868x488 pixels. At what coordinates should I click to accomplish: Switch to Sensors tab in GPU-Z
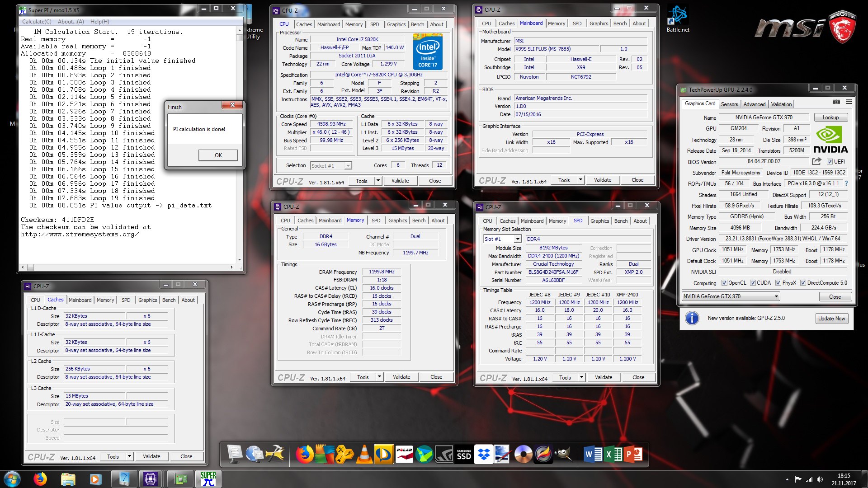pyautogui.click(x=729, y=104)
